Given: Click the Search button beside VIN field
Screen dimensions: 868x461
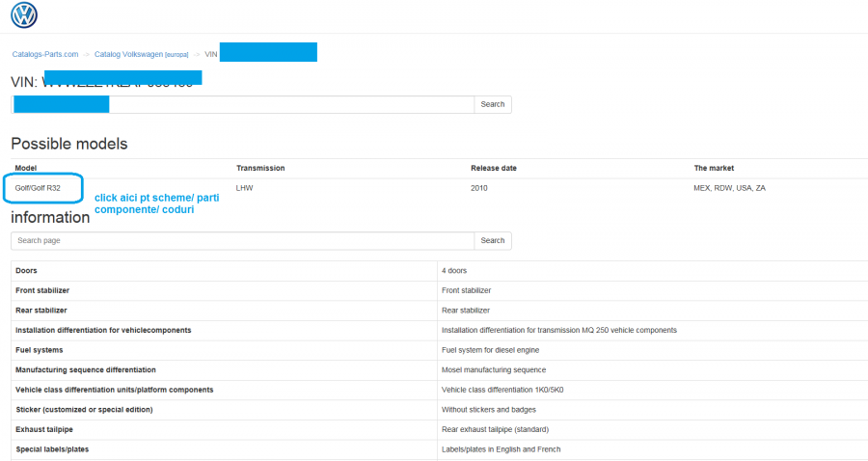Looking at the screenshot, I should click(493, 104).
